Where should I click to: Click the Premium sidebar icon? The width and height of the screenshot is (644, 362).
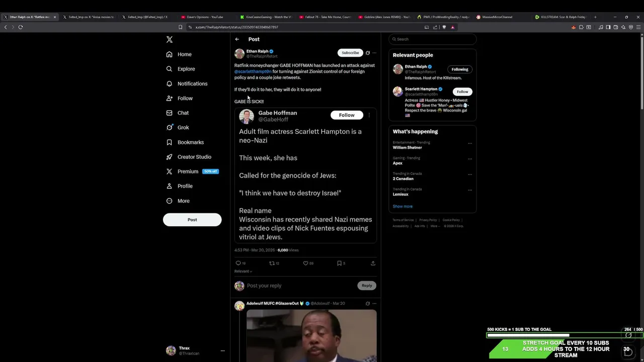point(169,171)
